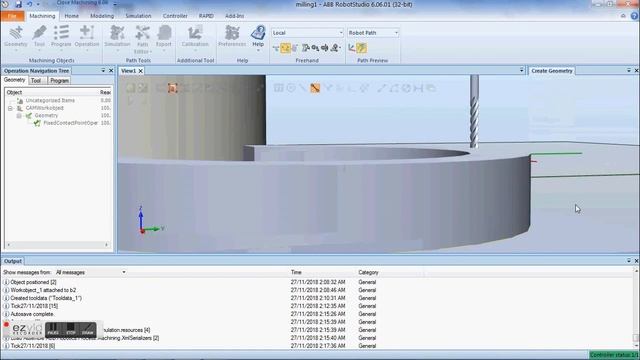
Task: Open the File menu
Action: (x=12, y=16)
